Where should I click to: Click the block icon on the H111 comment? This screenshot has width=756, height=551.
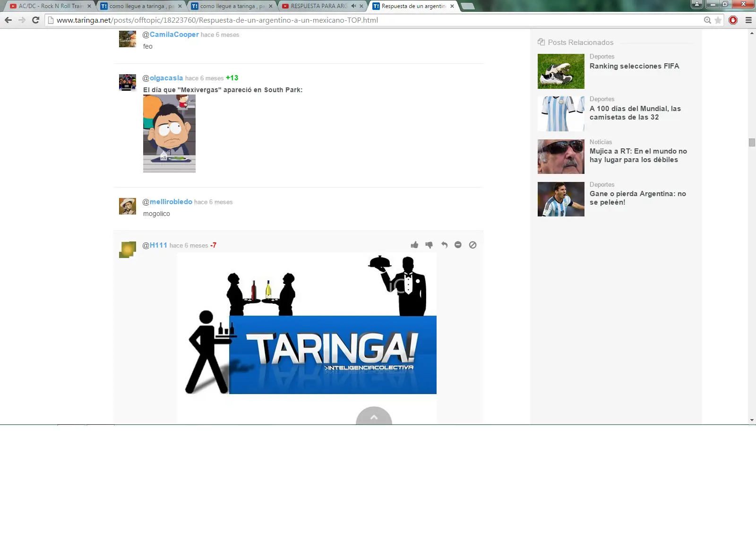pos(472,245)
